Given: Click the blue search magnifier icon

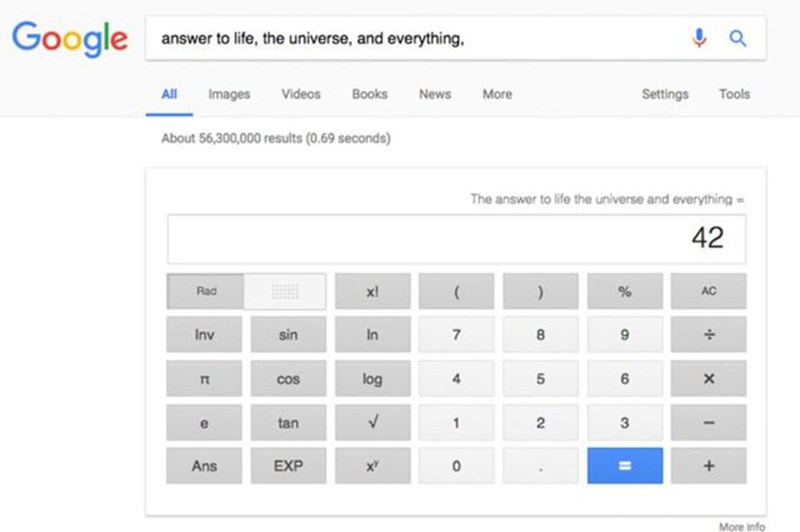Looking at the screenshot, I should click(738, 39).
